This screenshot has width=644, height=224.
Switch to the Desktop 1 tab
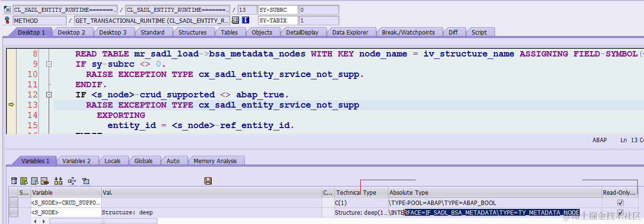tap(31, 32)
